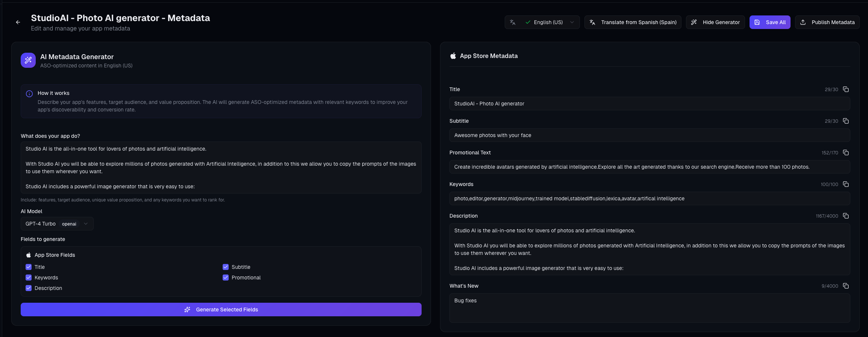868x337 pixels.
Task: Open the GPT-4 Turbo AI model dropdown
Action: 57,224
